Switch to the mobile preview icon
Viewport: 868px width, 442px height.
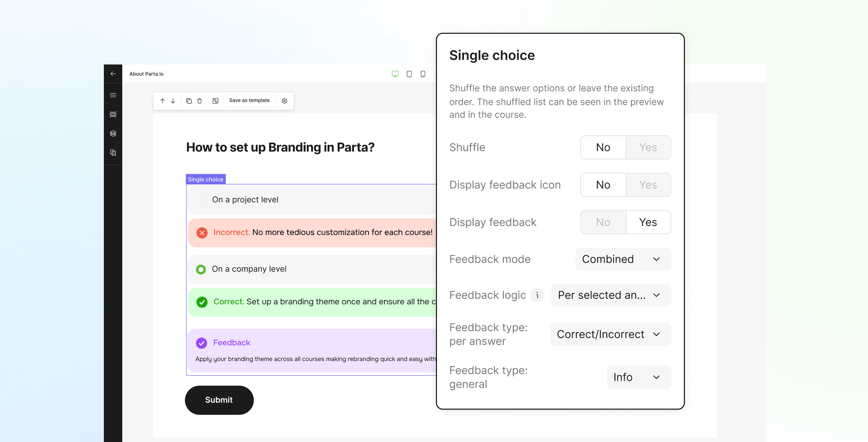coord(423,74)
